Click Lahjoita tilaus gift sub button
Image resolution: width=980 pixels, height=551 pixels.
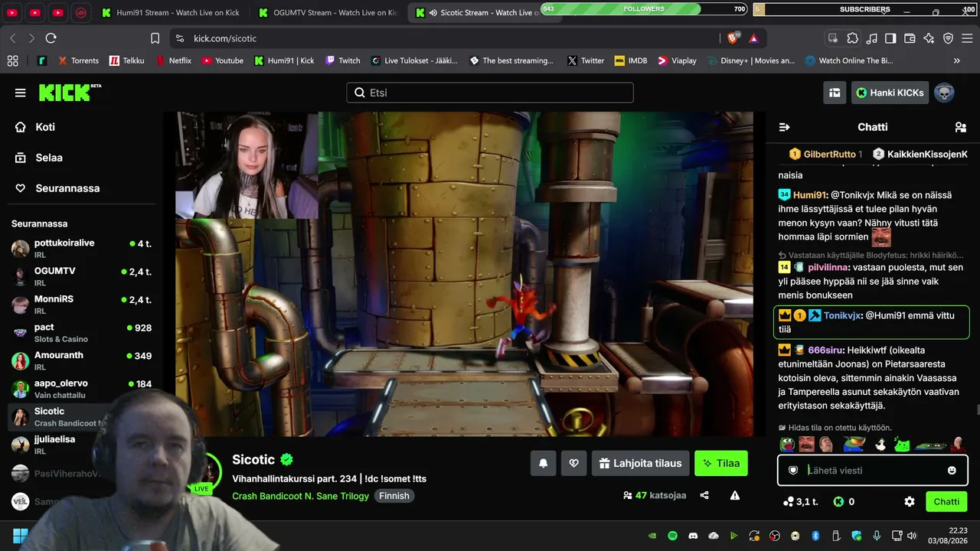coord(640,463)
